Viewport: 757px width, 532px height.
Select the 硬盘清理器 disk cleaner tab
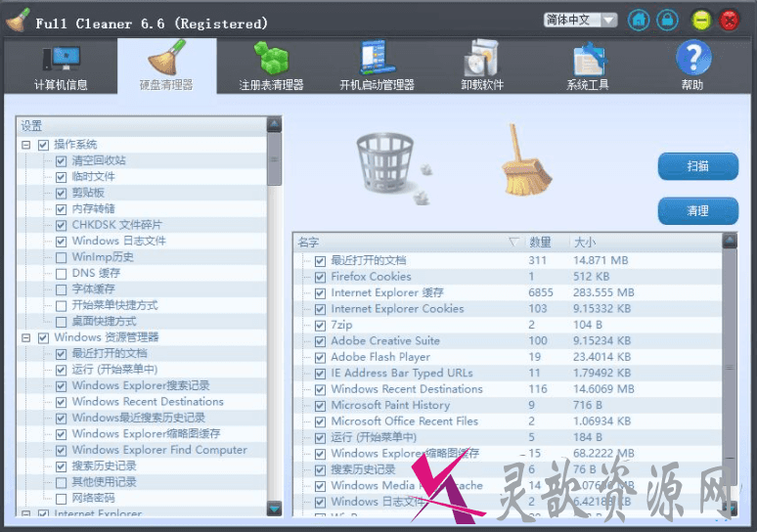coord(166,66)
